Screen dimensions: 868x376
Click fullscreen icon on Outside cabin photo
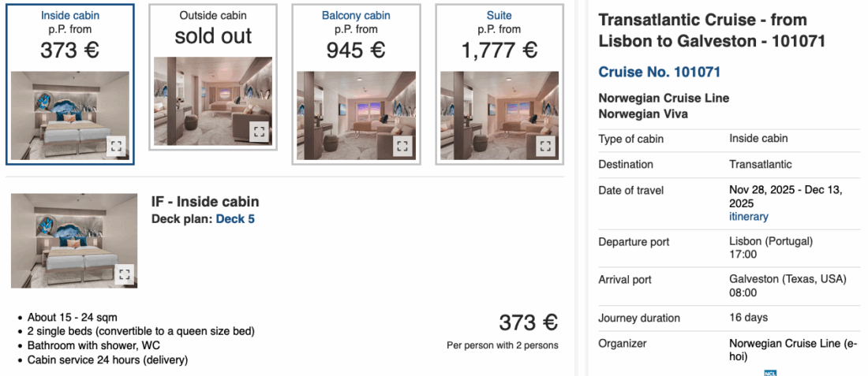[259, 132]
